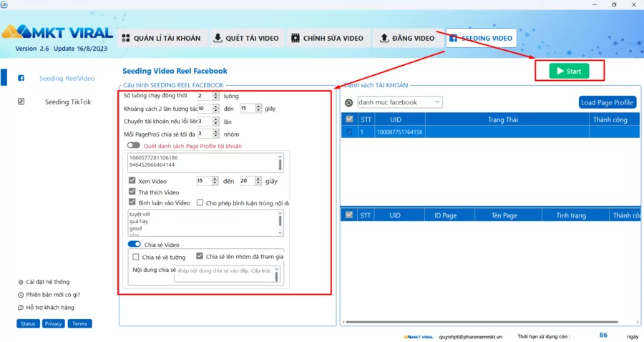Click the Privacy button
The image size is (644, 342).
coord(54,324)
